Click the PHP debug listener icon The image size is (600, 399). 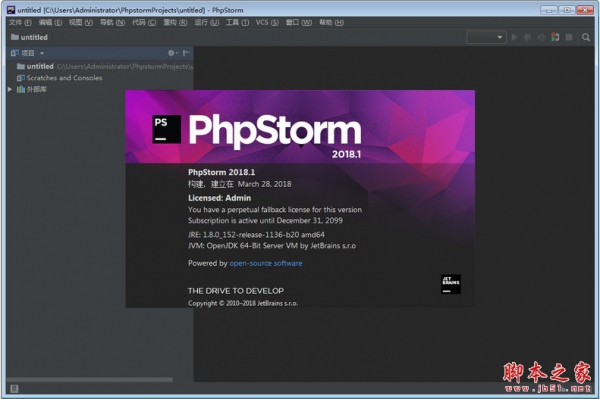[x=555, y=37]
